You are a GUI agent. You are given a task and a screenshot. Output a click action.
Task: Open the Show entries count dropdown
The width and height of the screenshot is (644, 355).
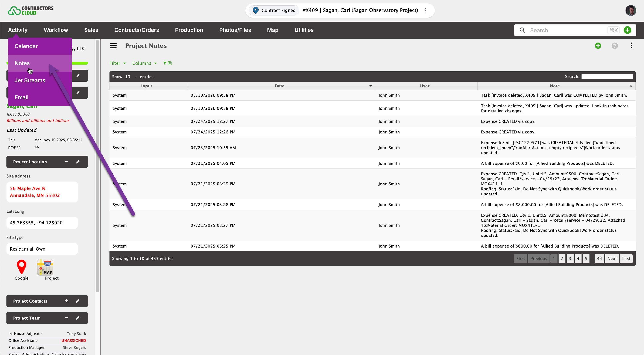(131, 77)
